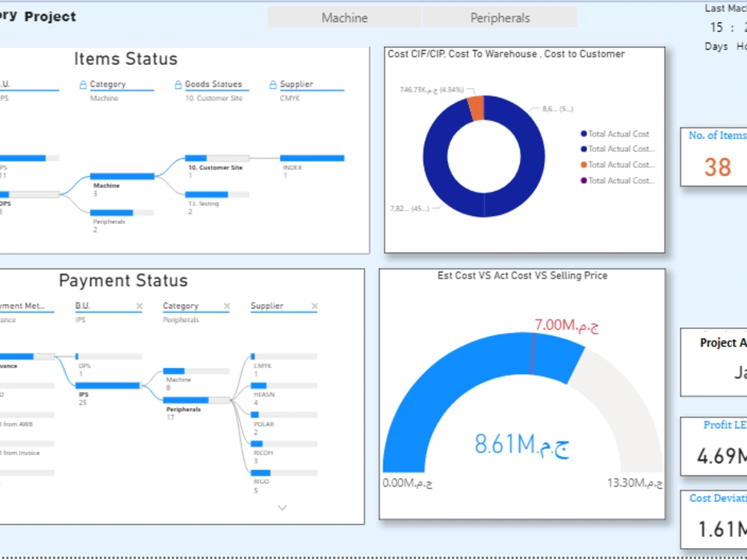747x560 pixels.
Task: Click the No. of Items card value 38
Action: (x=717, y=167)
